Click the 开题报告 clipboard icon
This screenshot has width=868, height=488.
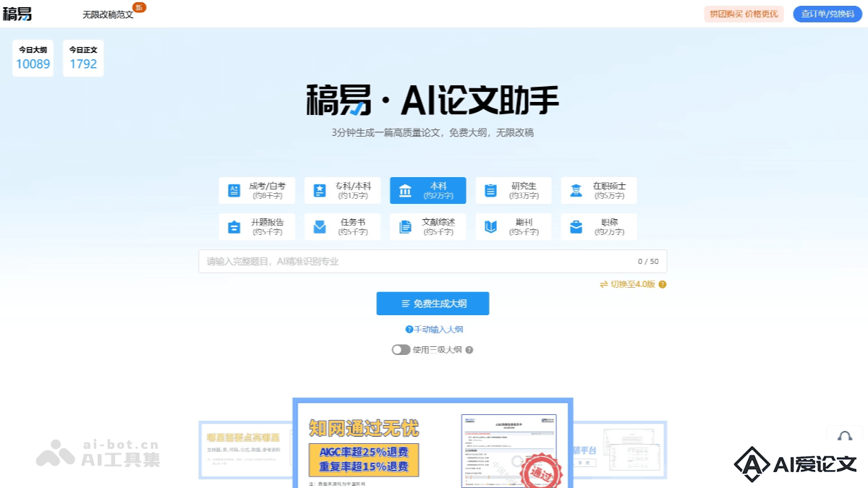[234, 227]
